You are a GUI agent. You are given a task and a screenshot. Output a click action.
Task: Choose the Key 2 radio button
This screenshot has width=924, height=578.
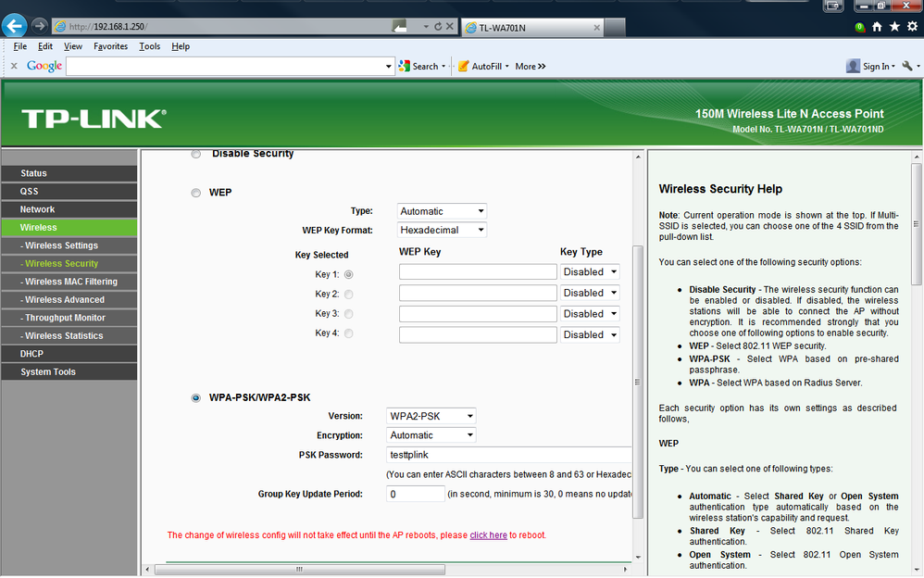click(349, 295)
